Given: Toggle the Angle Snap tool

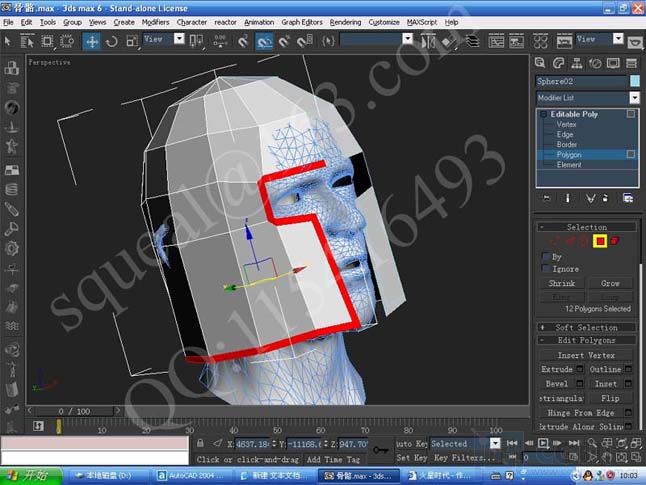Looking at the screenshot, I should click(x=264, y=41).
